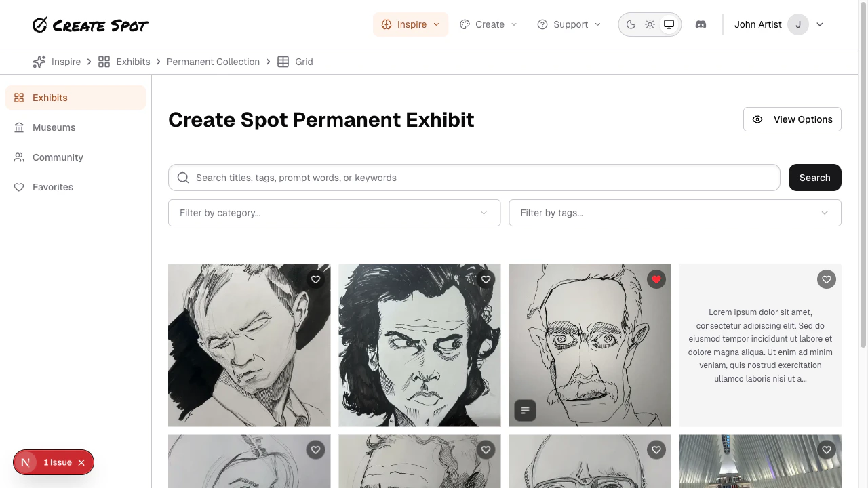The width and height of the screenshot is (868, 488).
Task: Expand the John Artist account menu chevron
Action: click(820, 24)
